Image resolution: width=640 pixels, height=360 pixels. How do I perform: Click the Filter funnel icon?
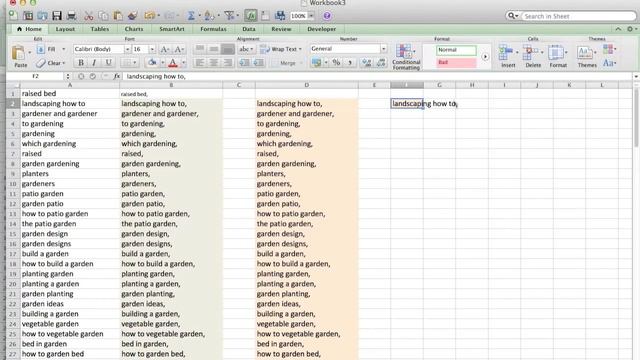229,16
